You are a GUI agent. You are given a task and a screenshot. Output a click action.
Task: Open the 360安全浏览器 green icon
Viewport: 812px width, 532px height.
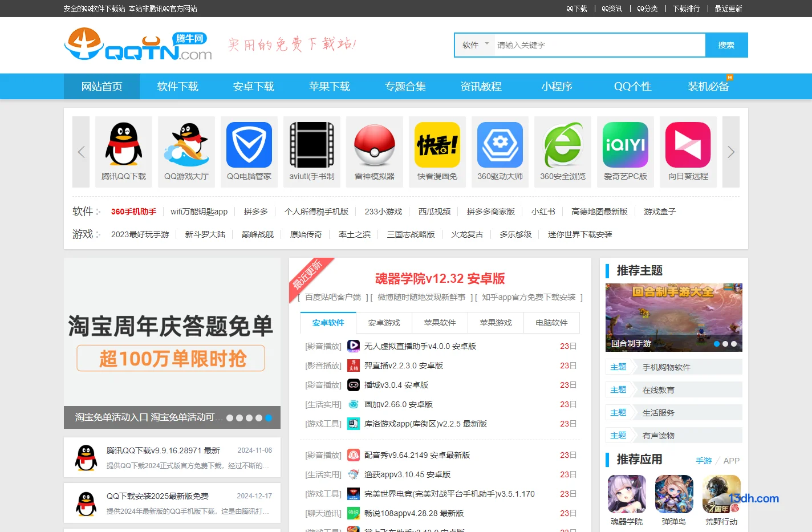coord(563,145)
